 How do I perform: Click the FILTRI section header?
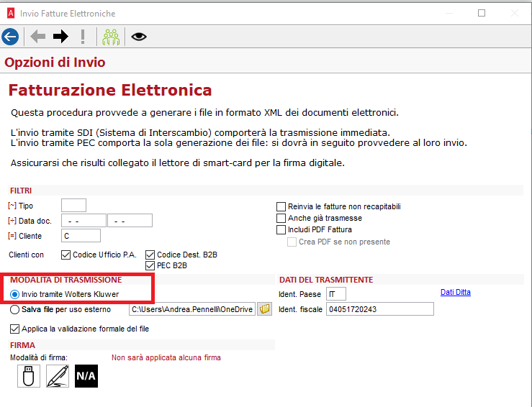pos(21,191)
